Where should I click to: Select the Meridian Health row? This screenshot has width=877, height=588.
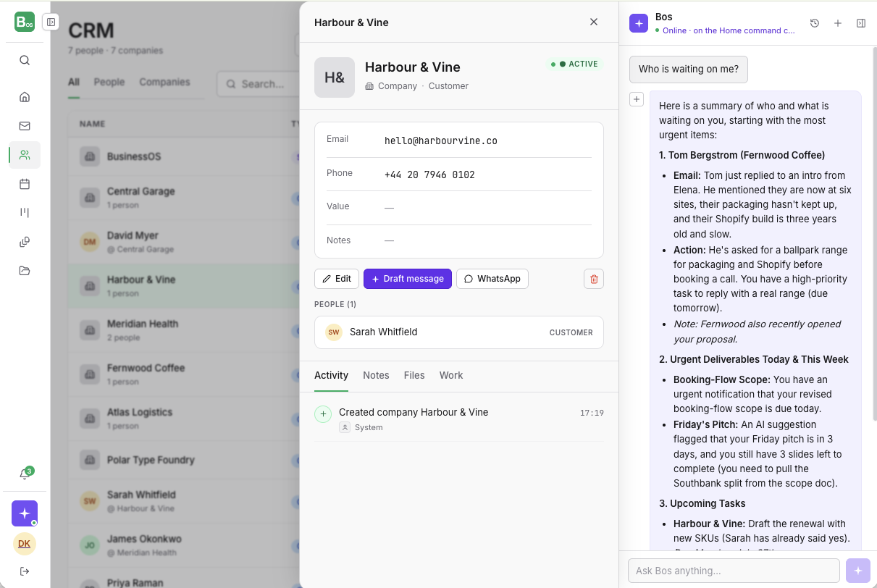183,329
